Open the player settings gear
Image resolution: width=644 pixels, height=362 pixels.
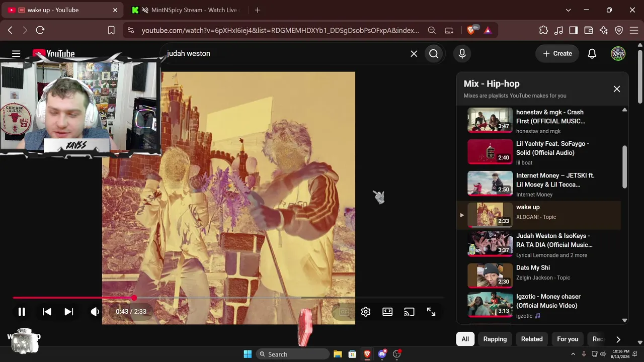click(x=366, y=312)
